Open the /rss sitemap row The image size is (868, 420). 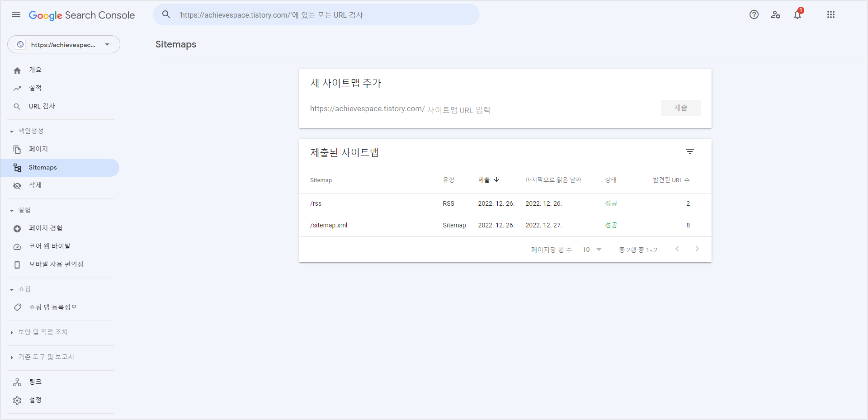point(505,204)
